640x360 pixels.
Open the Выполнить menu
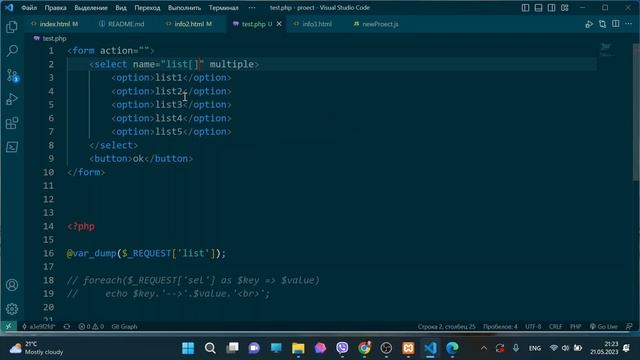184,8
